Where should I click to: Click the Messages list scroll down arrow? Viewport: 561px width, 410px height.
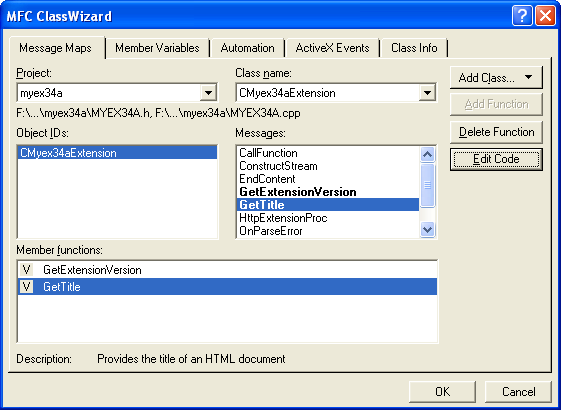pyautogui.click(x=428, y=229)
